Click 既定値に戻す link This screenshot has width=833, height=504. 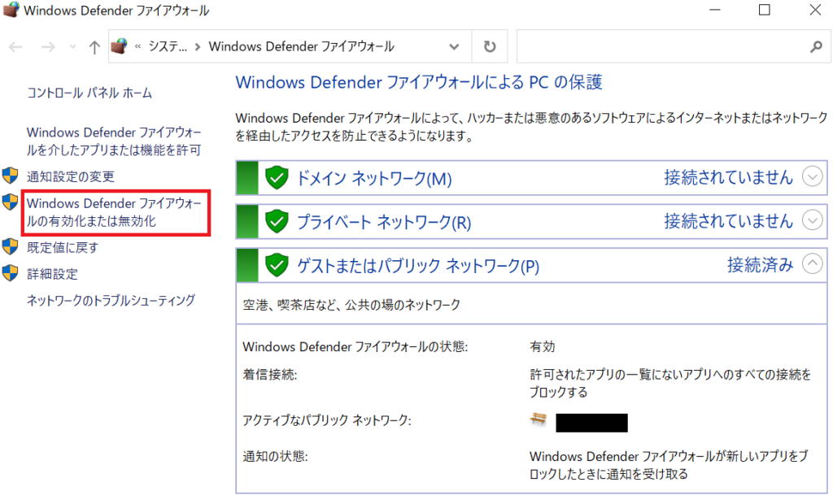click(x=63, y=247)
